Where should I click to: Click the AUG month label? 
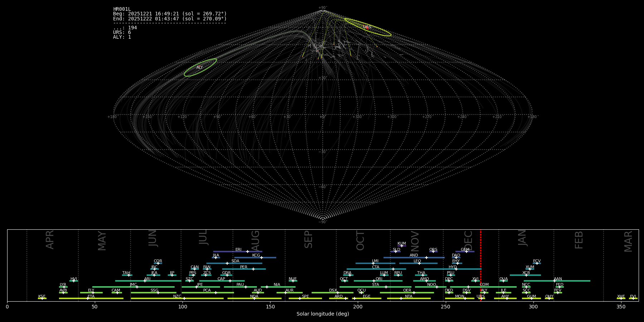tap(255, 240)
